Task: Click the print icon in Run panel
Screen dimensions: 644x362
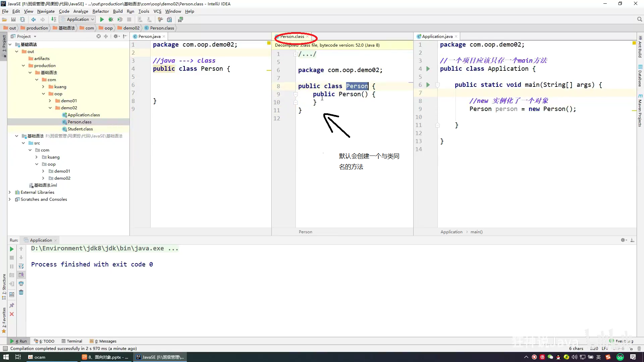Action: coord(21,284)
